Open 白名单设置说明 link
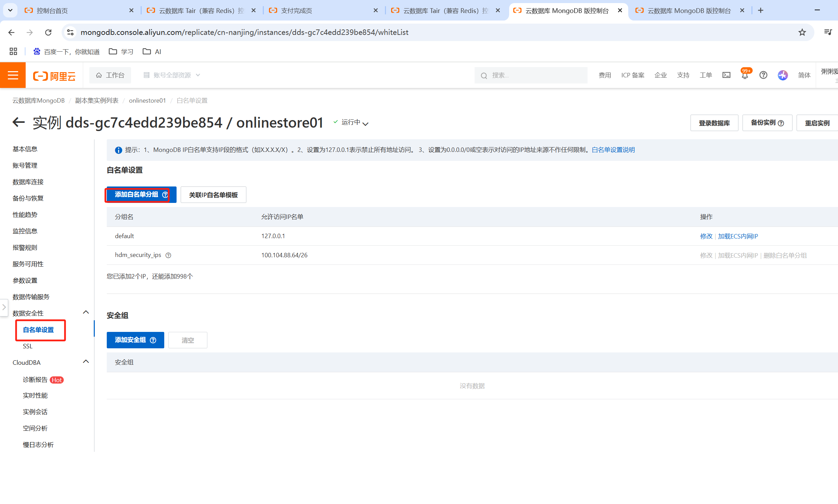Screen dimensions: 838x504 click(x=613, y=150)
